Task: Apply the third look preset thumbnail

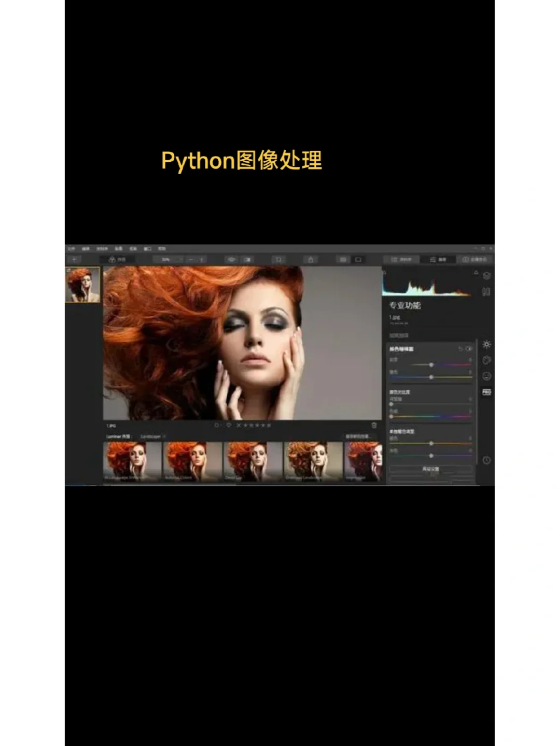Action: (253, 461)
